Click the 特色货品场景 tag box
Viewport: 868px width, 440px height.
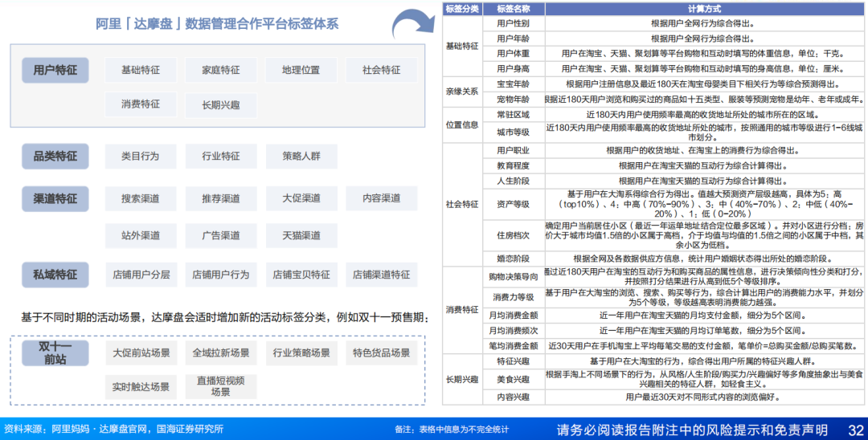(x=382, y=352)
